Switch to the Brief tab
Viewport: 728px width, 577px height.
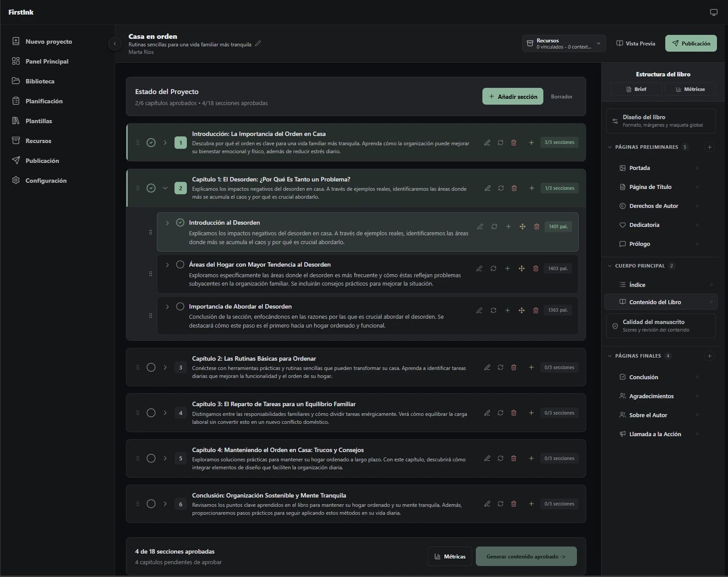(636, 89)
